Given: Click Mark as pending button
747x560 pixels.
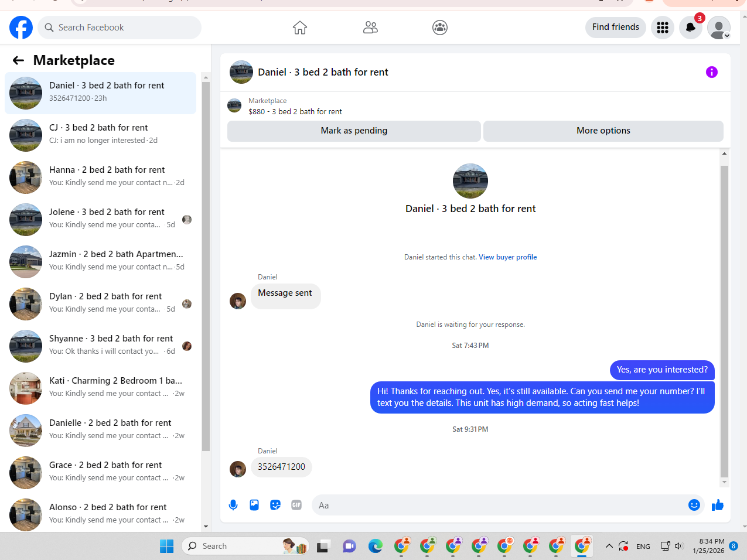Looking at the screenshot, I should coord(354,131).
